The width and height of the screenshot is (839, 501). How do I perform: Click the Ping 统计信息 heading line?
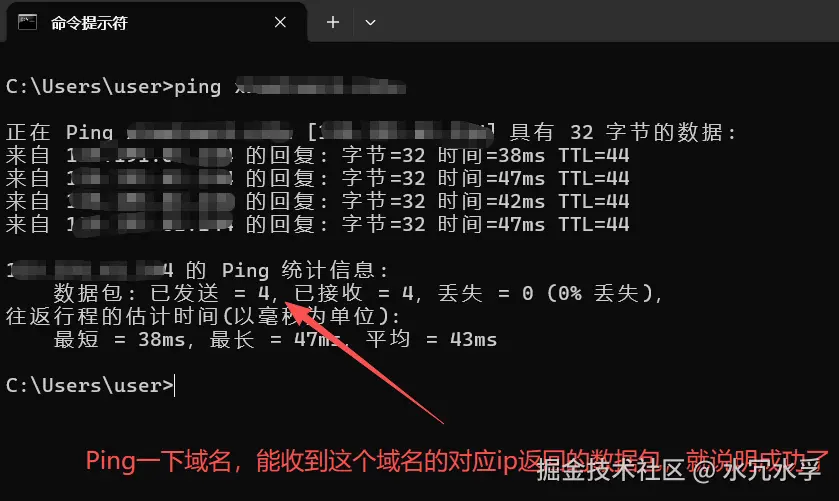pos(197,270)
